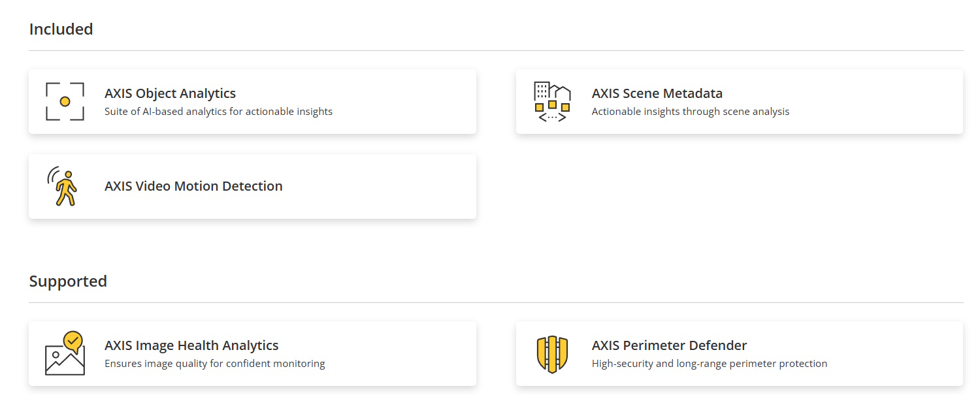Click "Actionable insights through scene analysis" text

pos(691,112)
